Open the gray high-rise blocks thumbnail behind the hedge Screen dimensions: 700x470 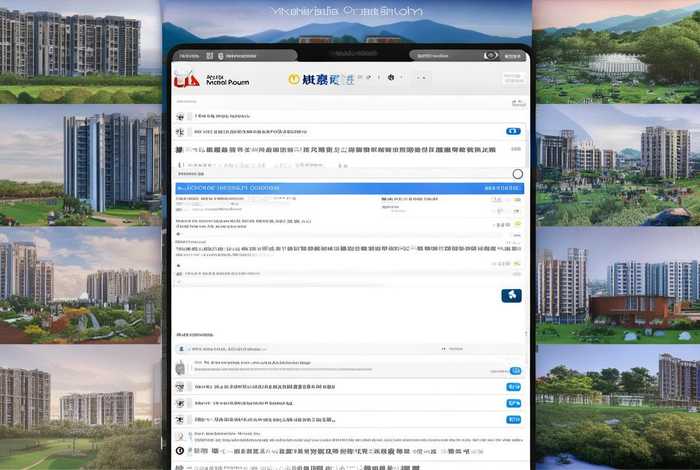(80, 52)
